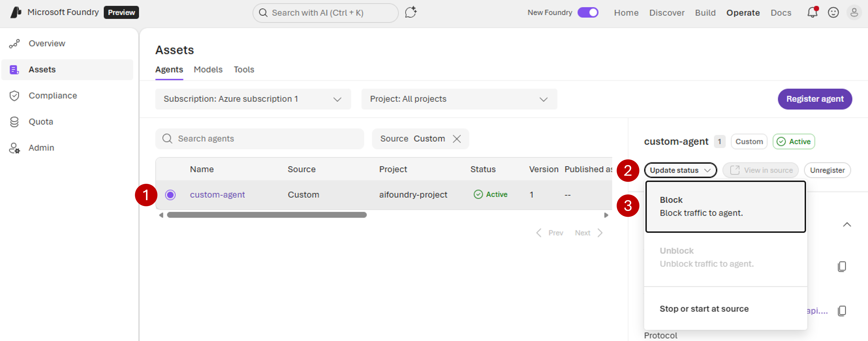868x341 pixels.
Task: Click the Register agent button
Action: [815, 99]
